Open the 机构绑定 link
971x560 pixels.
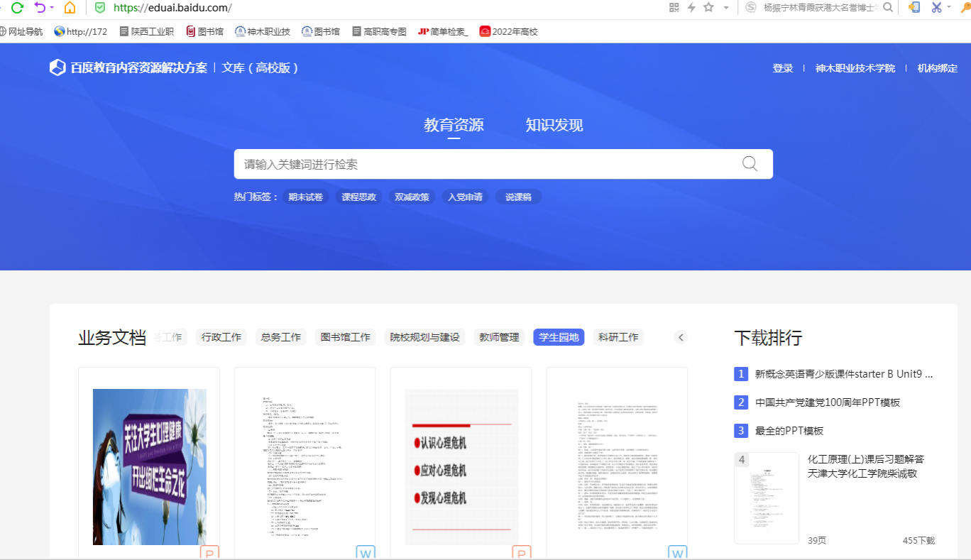(937, 69)
